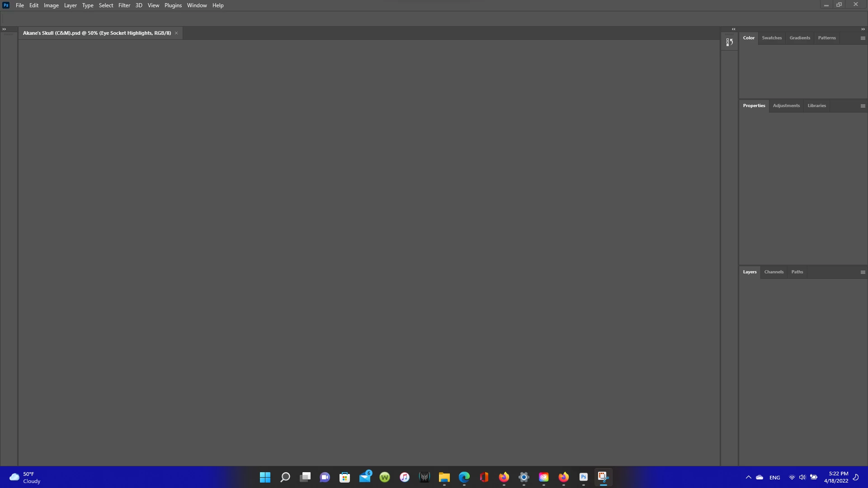Open the Window menu
The width and height of the screenshot is (868, 488).
(x=197, y=5)
